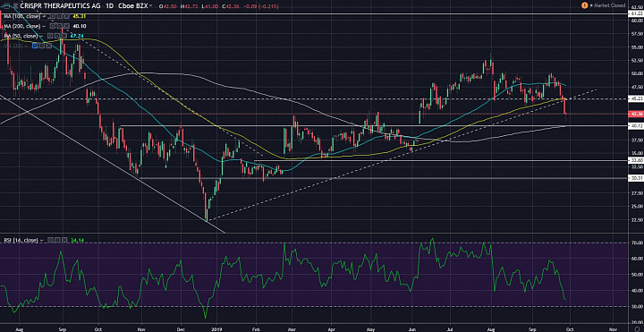Click the MA (100, close) legend label

[21, 16]
